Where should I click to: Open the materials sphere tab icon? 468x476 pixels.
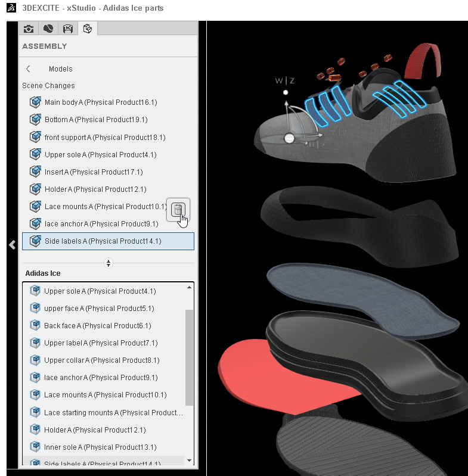pyautogui.click(x=48, y=29)
